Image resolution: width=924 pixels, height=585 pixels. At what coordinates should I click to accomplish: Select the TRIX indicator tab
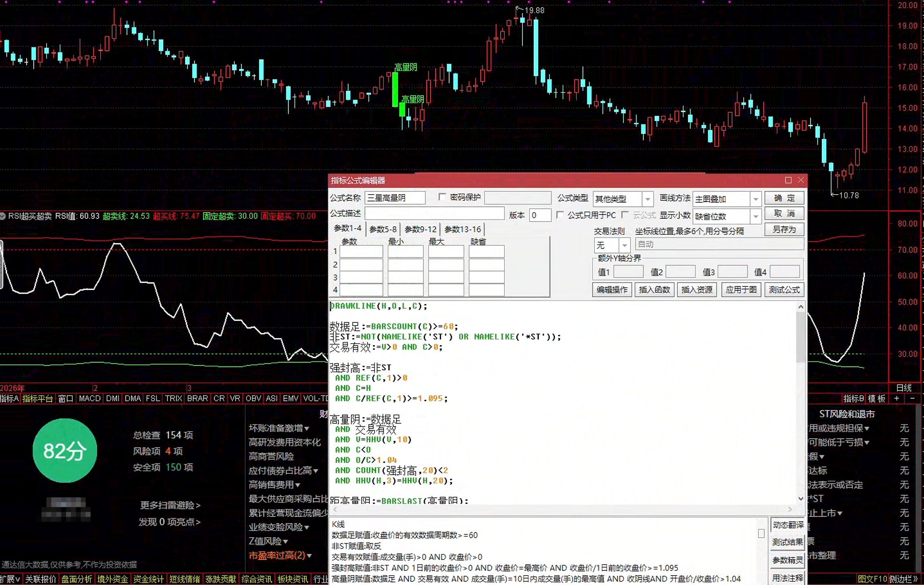173,398
